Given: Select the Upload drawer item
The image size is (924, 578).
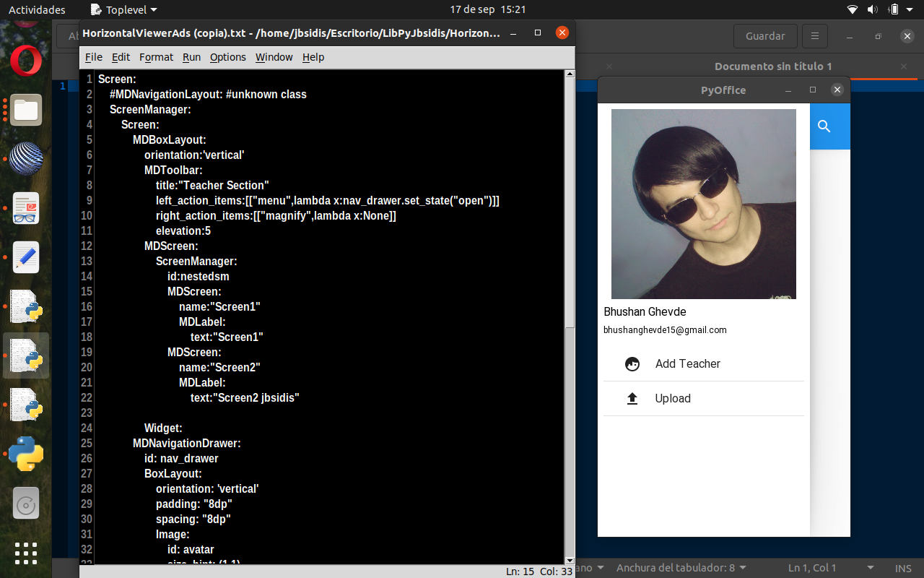Looking at the screenshot, I should coord(704,399).
